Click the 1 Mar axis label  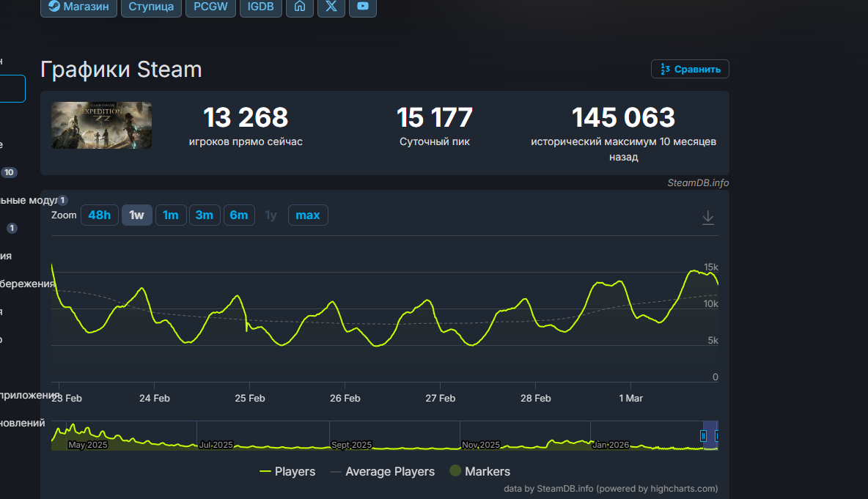[x=630, y=399]
